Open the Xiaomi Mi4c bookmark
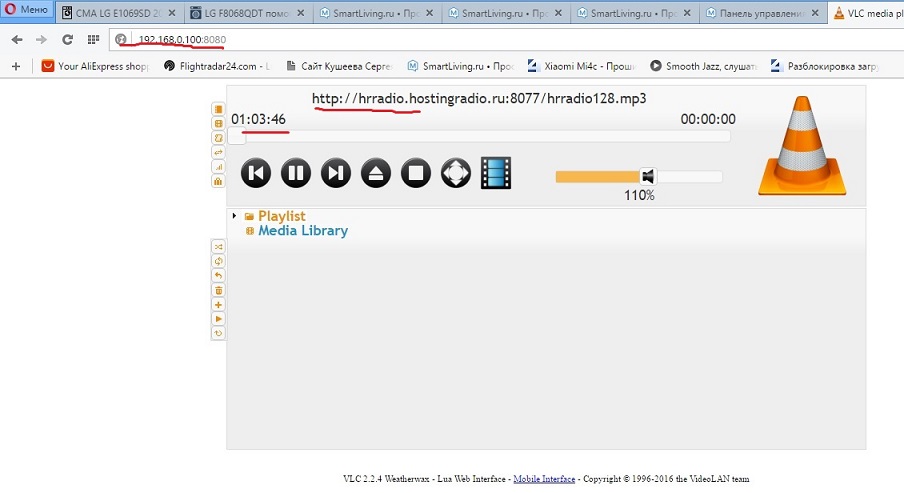Image resolution: width=904 pixels, height=493 pixels. (x=582, y=66)
